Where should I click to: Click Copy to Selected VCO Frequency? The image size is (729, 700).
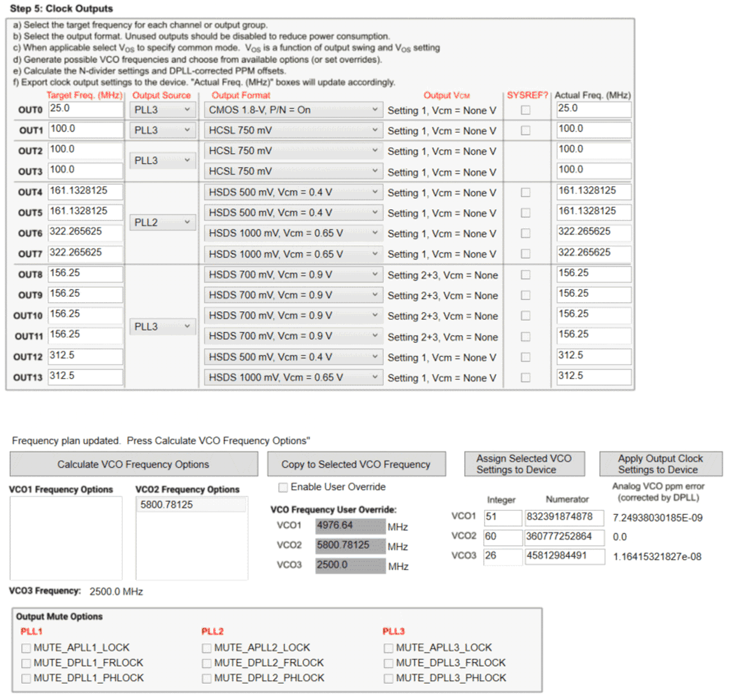(x=356, y=464)
